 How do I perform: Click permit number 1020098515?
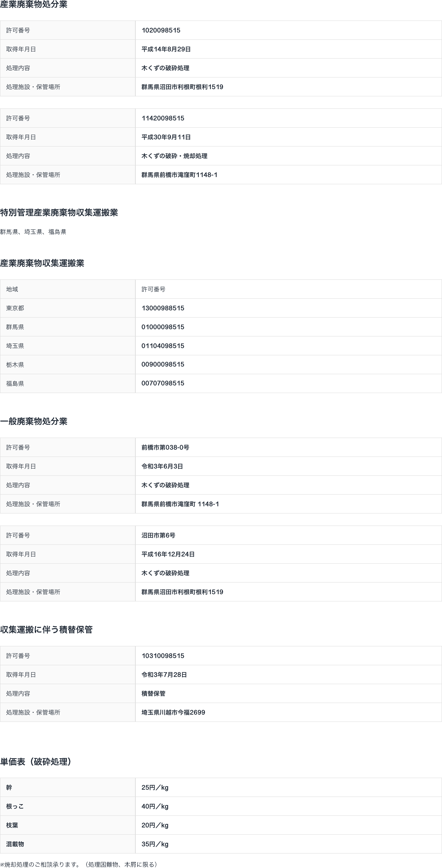pos(161,30)
